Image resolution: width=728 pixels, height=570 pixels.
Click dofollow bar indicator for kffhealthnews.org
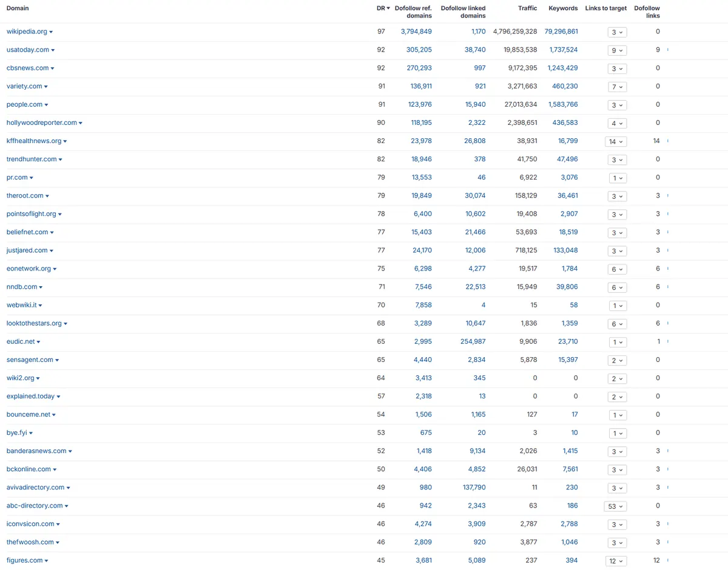[x=668, y=141]
